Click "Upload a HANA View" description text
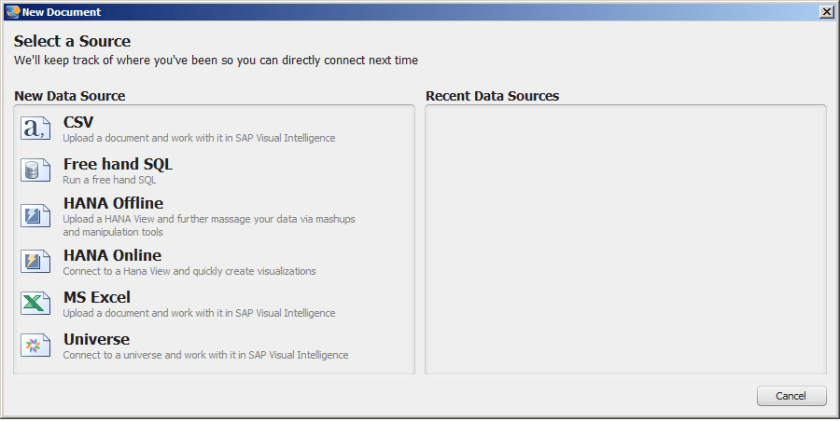The width and height of the screenshot is (840, 421). pyautogui.click(x=209, y=219)
